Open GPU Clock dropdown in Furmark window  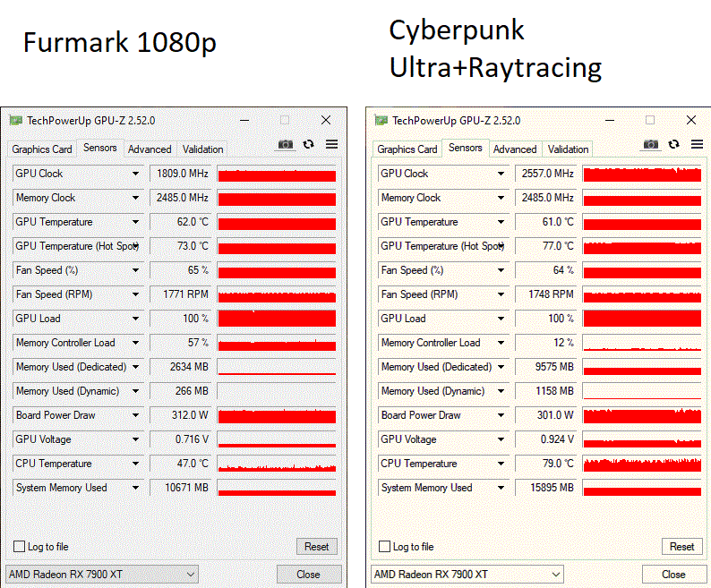(135, 174)
